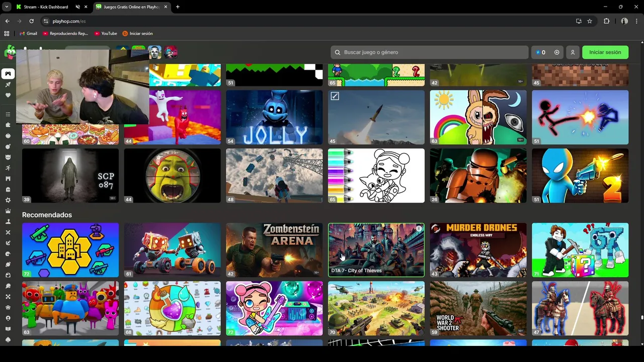This screenshot has height=362, width=644.
Task: Bookmark this page with the star icon
Action: [x=590, y=21]
